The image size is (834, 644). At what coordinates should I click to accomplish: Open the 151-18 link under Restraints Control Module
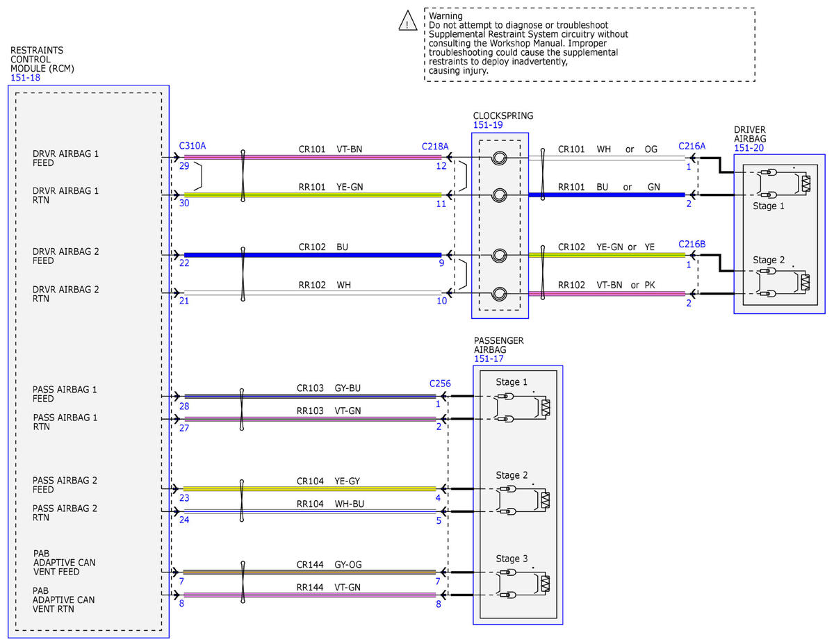pyautogui.click(x=26, y=78)
